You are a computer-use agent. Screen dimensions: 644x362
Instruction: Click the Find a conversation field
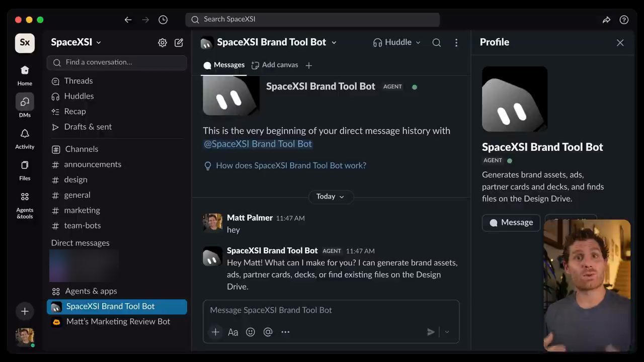(117, 62)
